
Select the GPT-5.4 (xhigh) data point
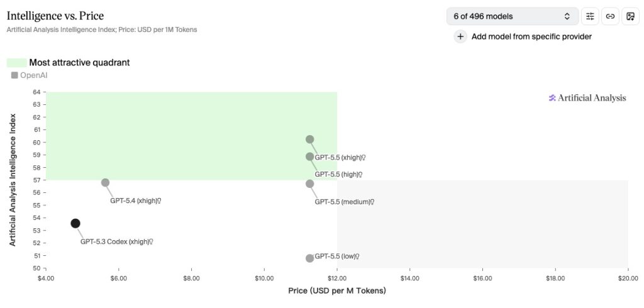(x=105, y=183)
